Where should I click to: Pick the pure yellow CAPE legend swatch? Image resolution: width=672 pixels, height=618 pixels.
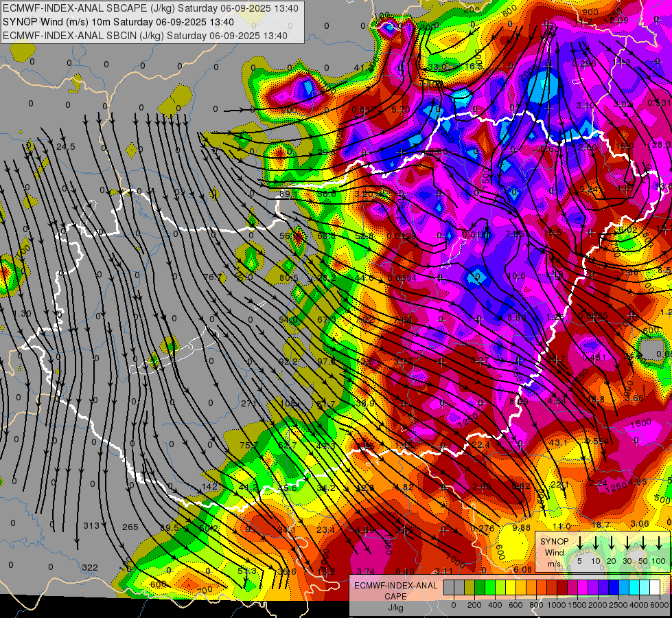click(511, 587)
